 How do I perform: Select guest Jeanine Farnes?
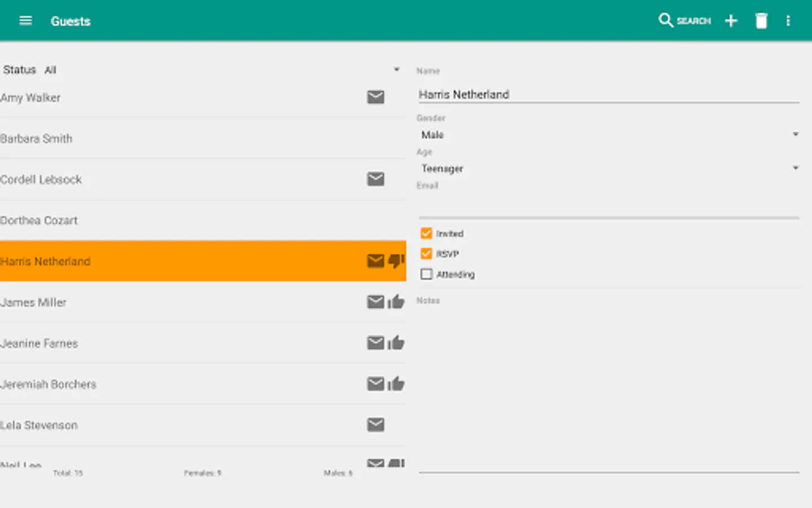pos(203,343)
